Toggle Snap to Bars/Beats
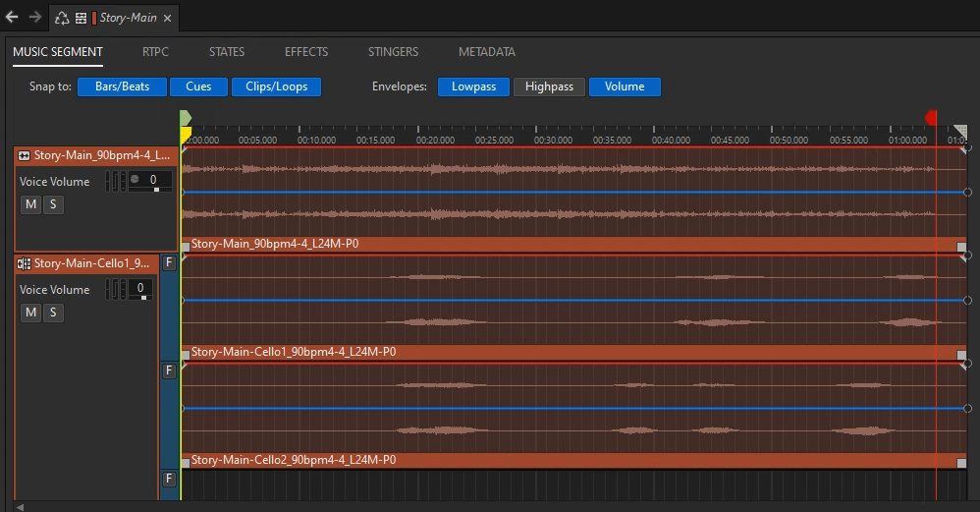 point(122,86)
